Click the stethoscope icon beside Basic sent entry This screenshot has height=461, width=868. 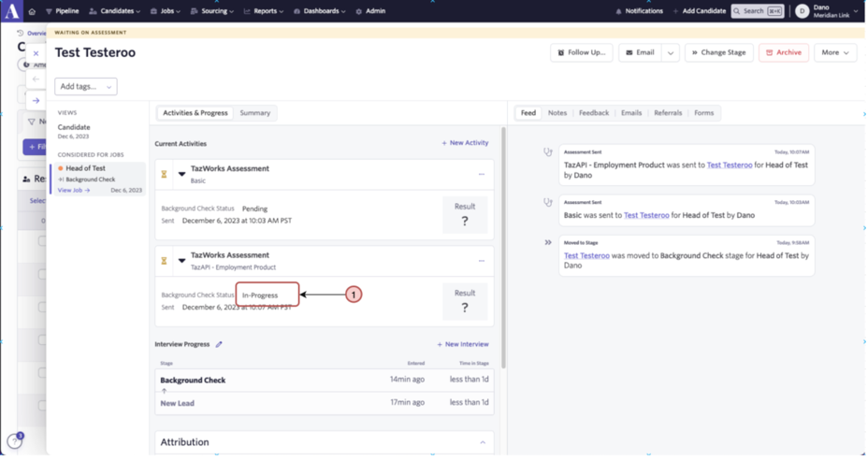click(547, 202)
